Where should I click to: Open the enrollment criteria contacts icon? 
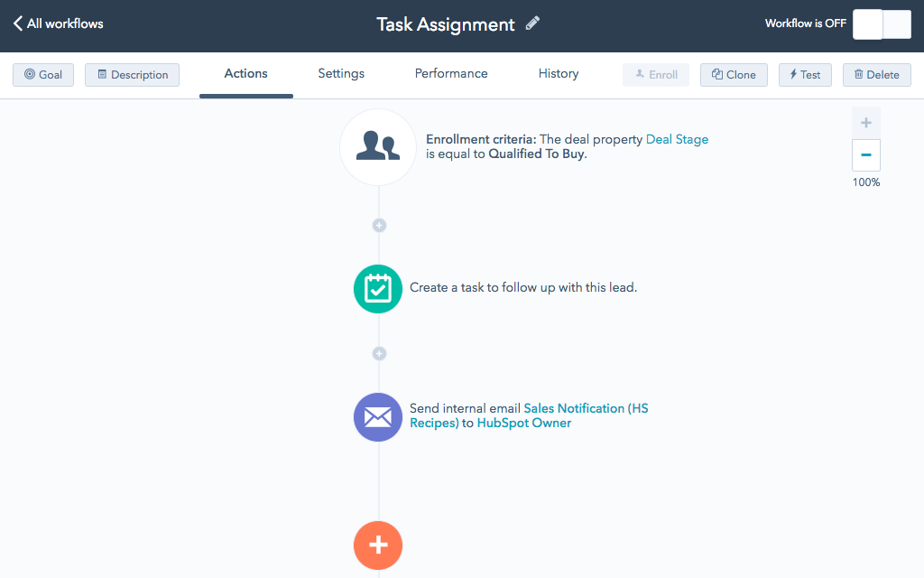coord(377,146)
